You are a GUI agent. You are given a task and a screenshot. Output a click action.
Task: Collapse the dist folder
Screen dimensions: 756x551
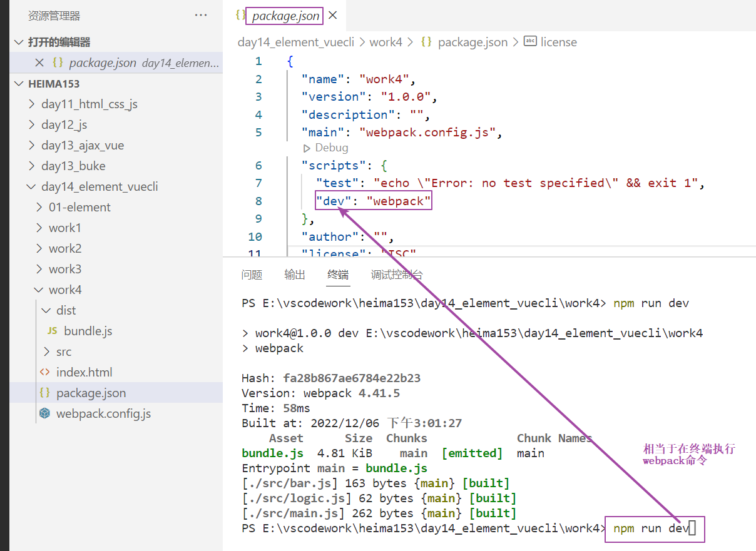47,310
